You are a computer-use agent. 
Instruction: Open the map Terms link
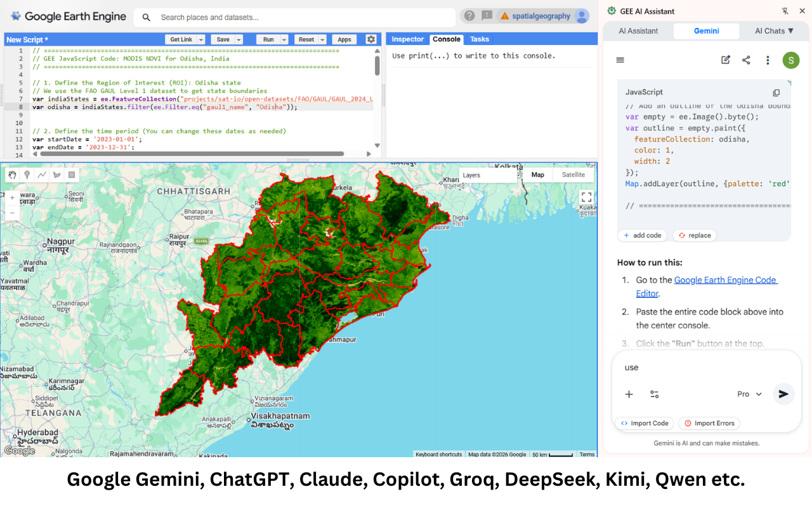pyautogui.click(x=587, y=454)
